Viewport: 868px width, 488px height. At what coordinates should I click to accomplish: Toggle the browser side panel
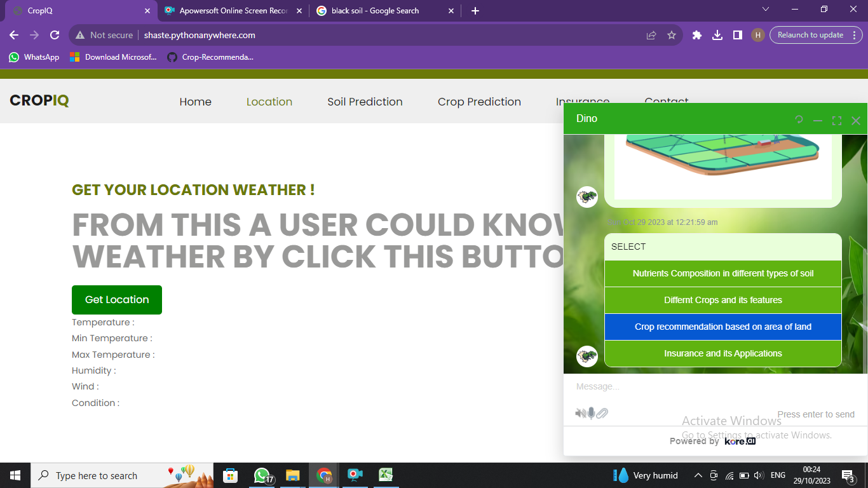738,35
